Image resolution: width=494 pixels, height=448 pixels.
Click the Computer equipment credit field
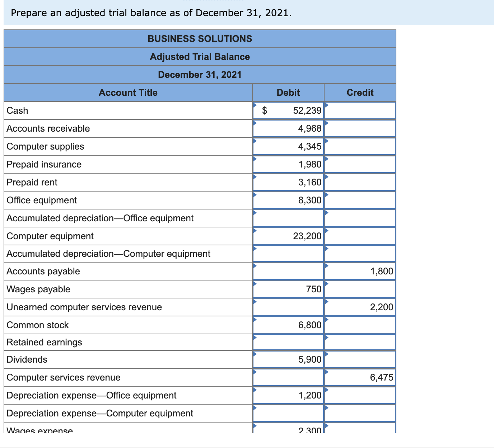coord(360,236)
